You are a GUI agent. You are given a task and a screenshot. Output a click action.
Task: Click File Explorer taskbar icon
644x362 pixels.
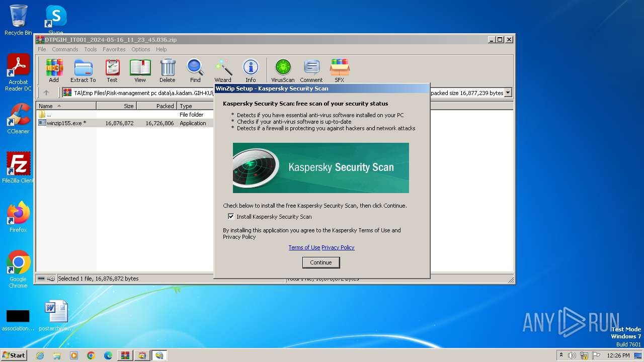click(57, 355)
